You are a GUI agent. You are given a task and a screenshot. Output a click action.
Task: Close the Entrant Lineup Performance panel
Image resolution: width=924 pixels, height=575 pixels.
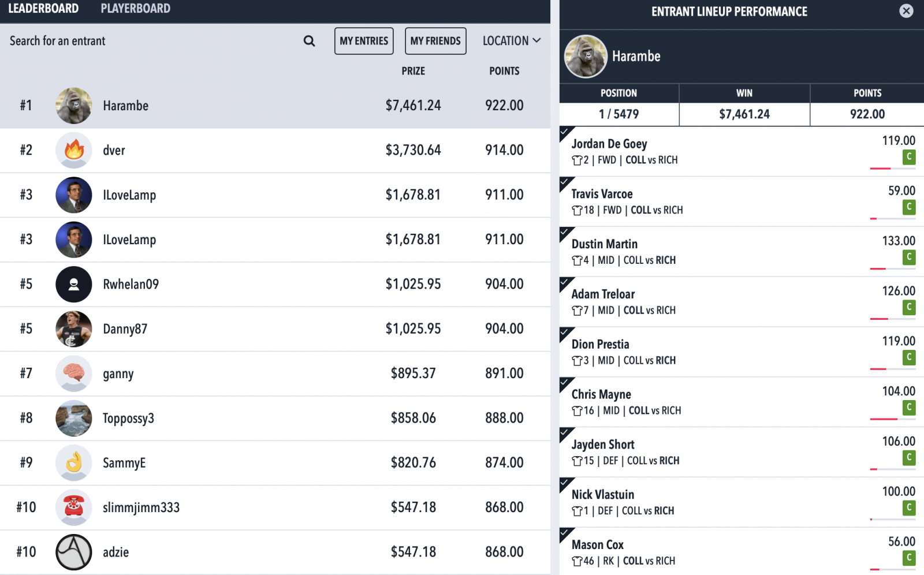pyautogui.click(x=906, y=11)
